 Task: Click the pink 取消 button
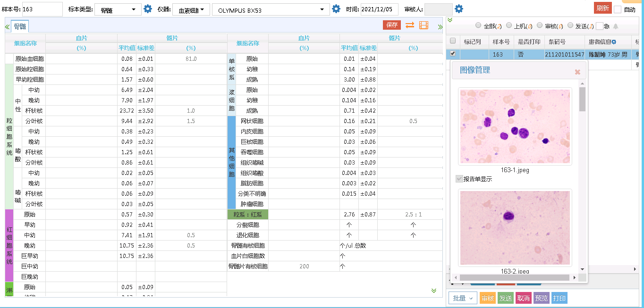click(523, 298)
